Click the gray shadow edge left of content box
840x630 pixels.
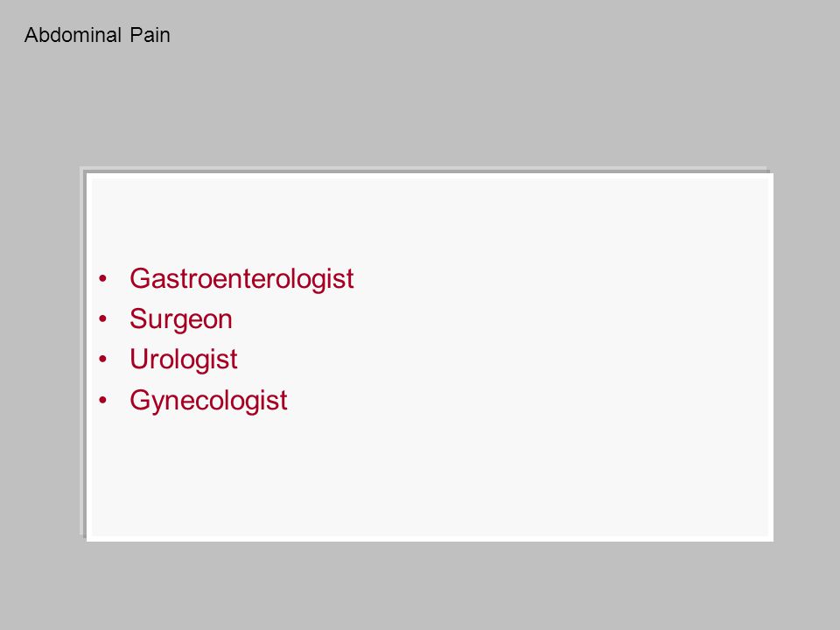pos(83,351)
